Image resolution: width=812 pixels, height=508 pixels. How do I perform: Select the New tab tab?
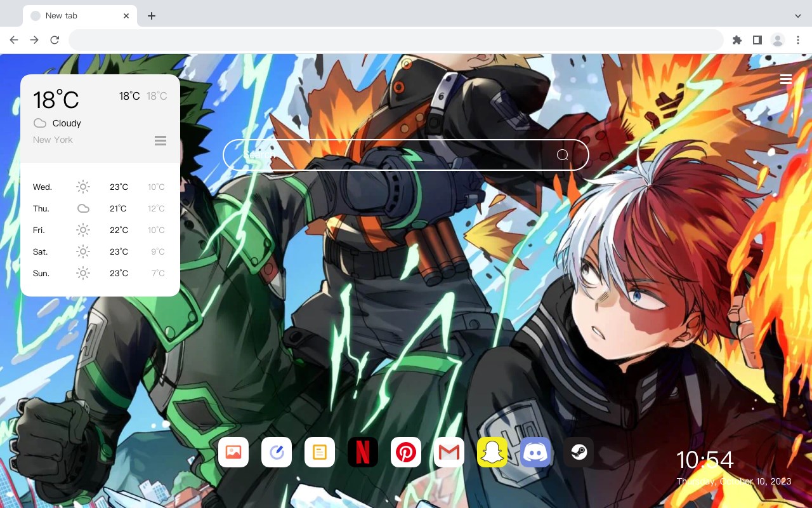[80, 16]
